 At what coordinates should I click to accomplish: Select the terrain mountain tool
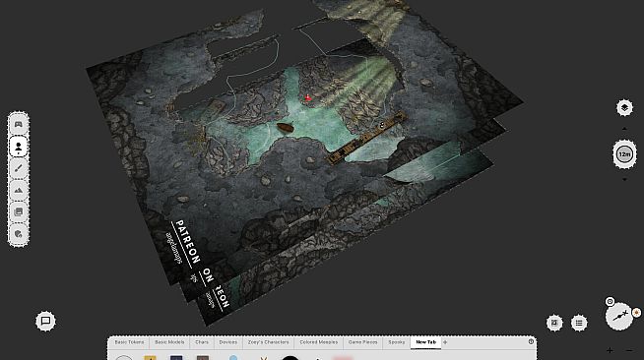coord(19,190)
